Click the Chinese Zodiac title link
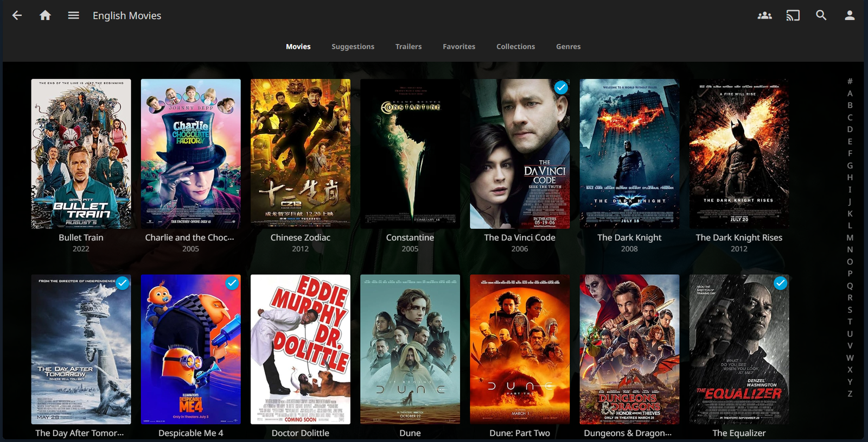 [x=301, y=237]
